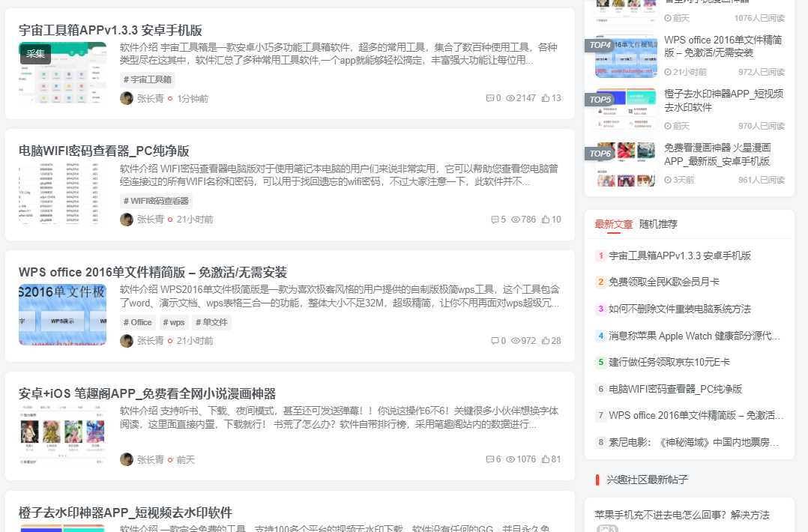808x532 pixels.
Task: Click the WPS office 2016 article thumbnail image
Action: coord(62,315)
